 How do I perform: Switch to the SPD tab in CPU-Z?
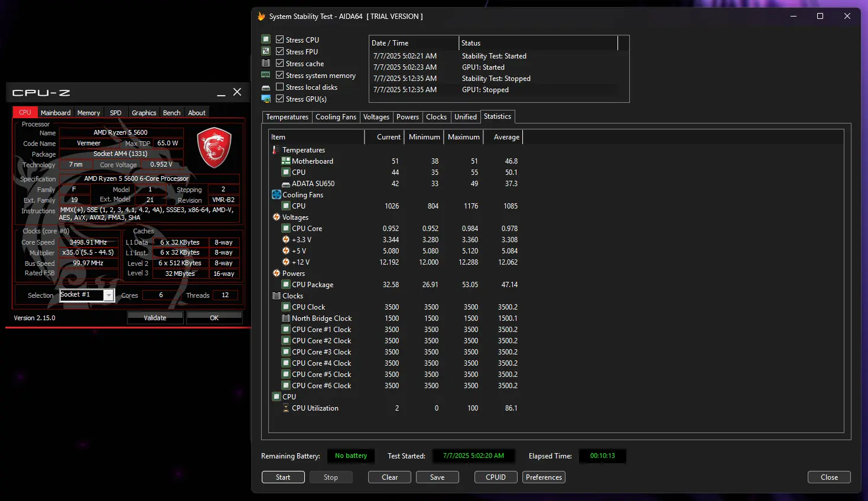(116, 113)
